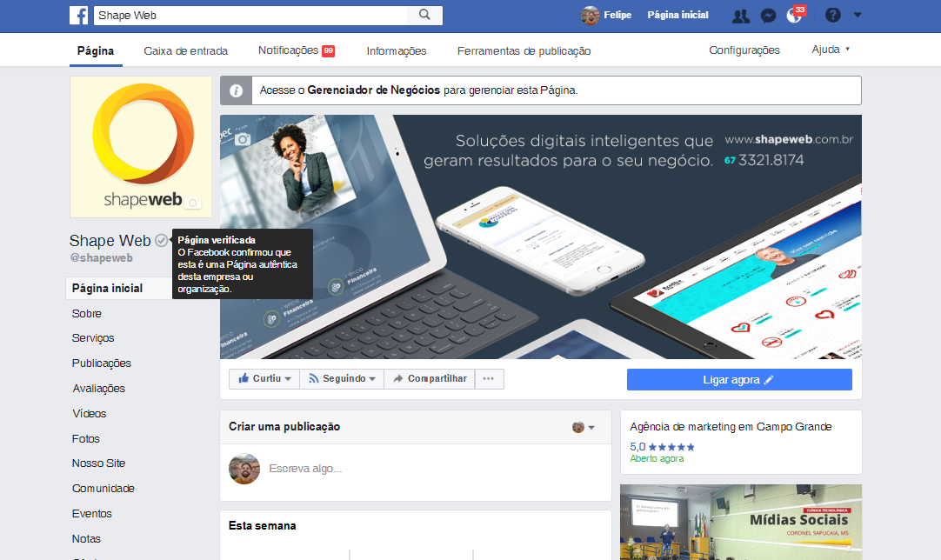Click the Facebook logo icon
941x560 pixels.
click(x=78, y=15)
